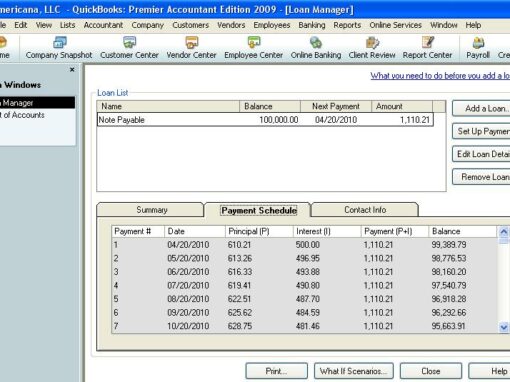510x382 pixels.
Task: Open the Employee Center toolbar icon
Action: click(x=253, y=48)
